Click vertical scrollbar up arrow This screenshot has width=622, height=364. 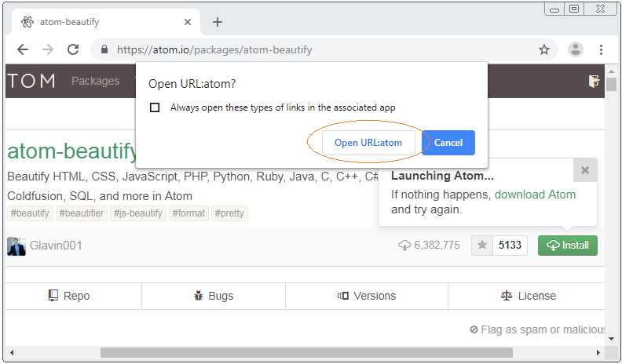(x=611, y=71)
